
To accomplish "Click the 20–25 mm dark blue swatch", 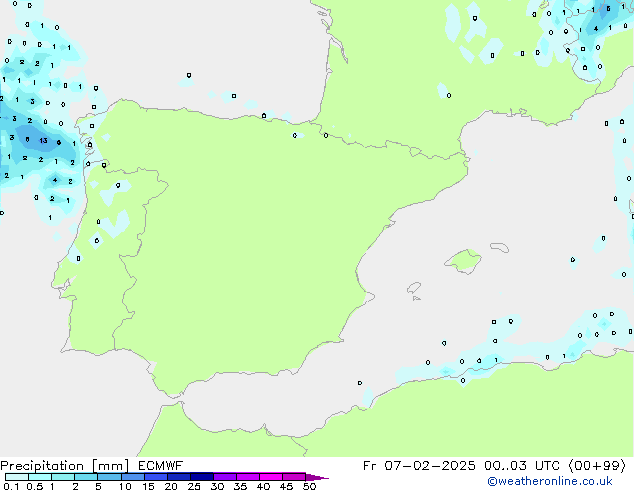I will point(178,477).
